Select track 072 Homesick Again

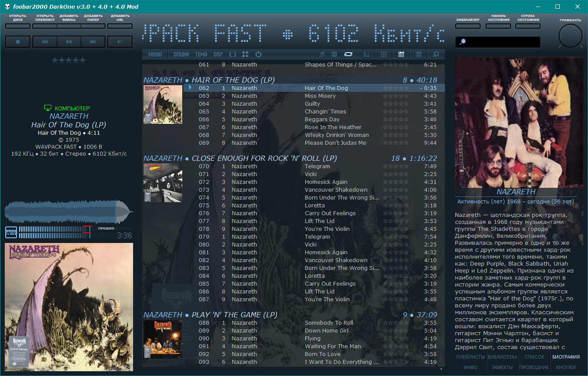coord(314,182)
